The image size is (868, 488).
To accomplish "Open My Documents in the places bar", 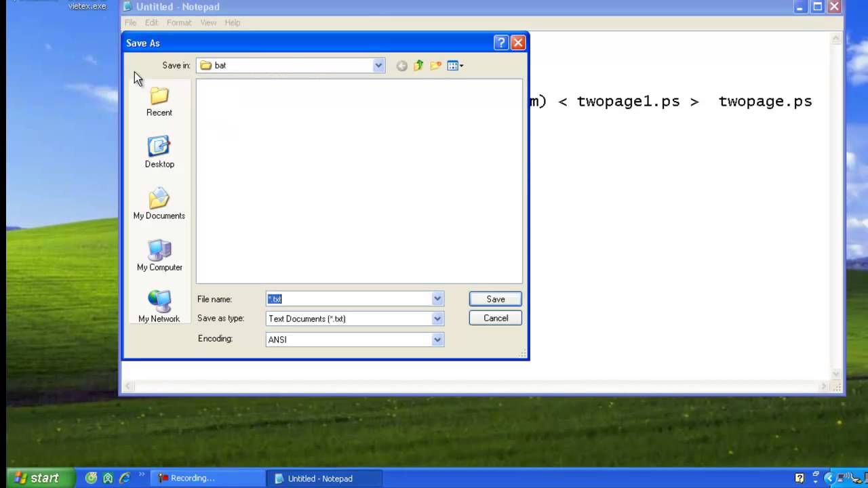I will tap(159, 205).
